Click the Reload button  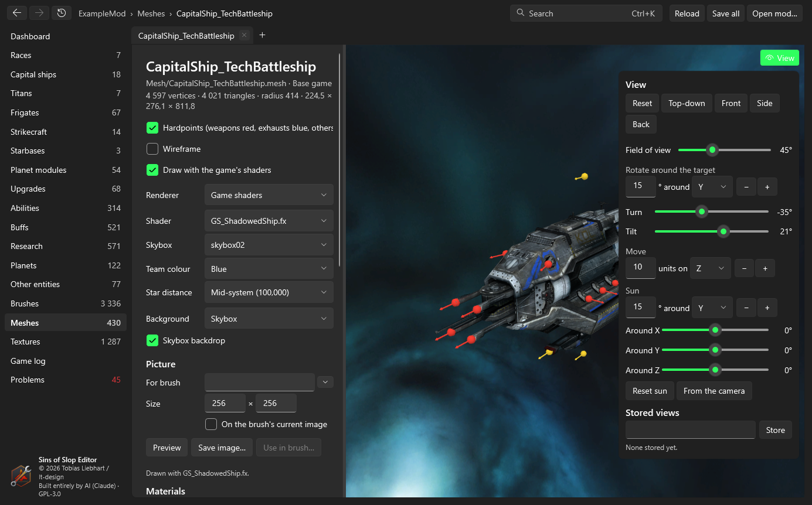[687, 13]
